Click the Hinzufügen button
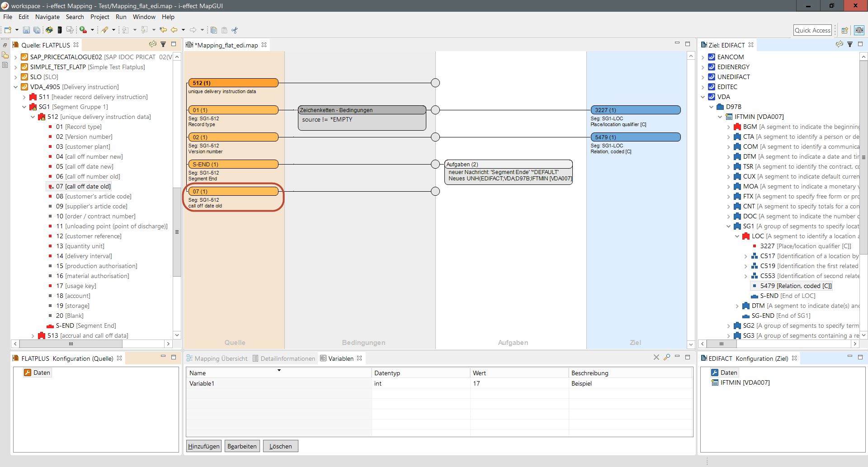 coord(203,446)
